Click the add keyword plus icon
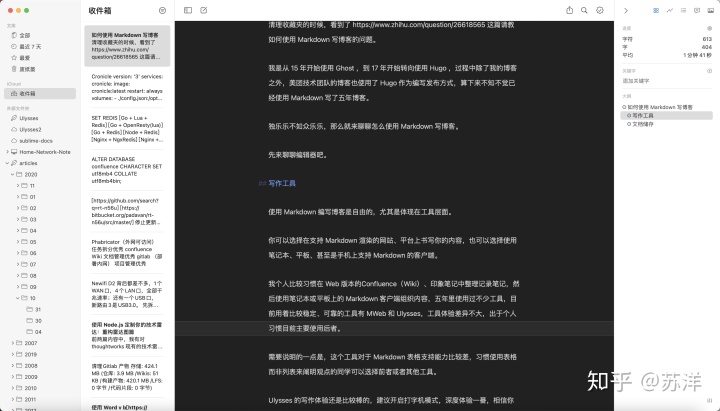 tap(709, 71)
